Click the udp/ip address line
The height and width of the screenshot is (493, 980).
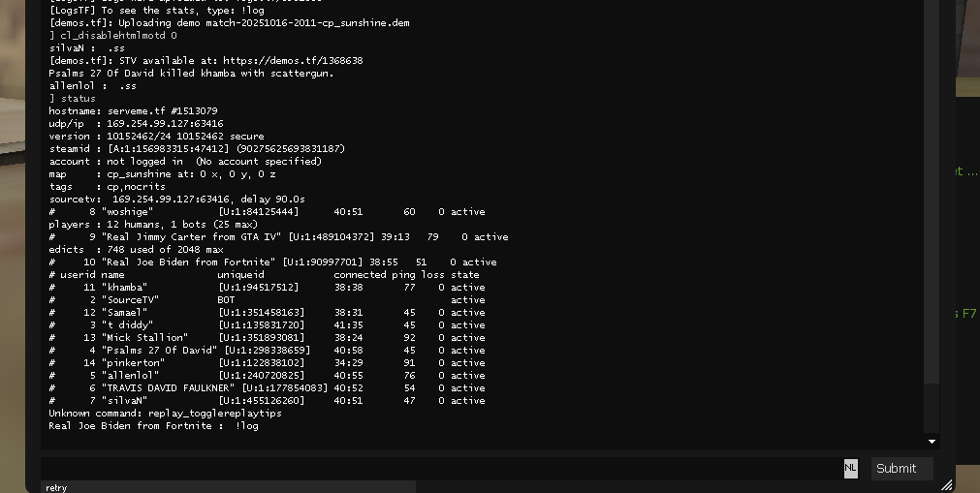click(136, 124)
